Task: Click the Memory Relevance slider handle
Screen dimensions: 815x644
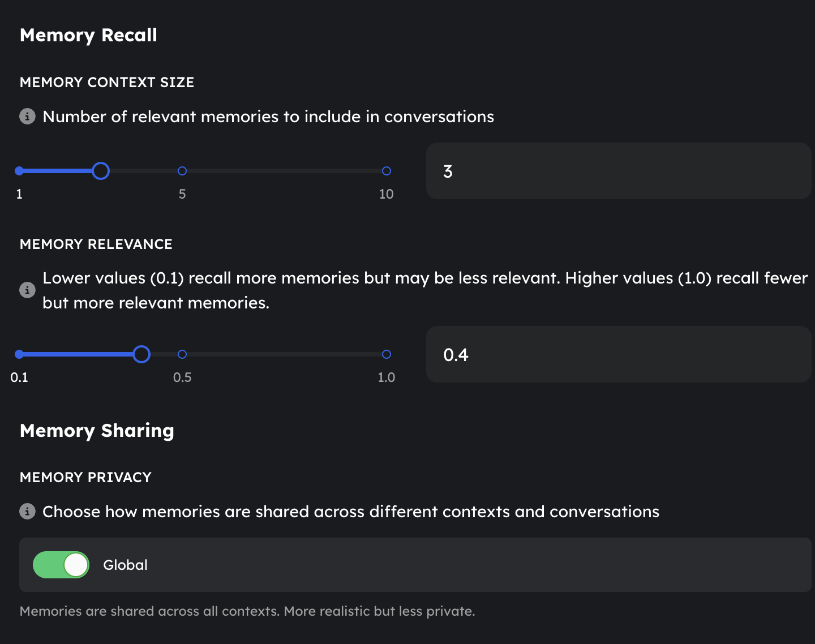Action: point(141,354)
